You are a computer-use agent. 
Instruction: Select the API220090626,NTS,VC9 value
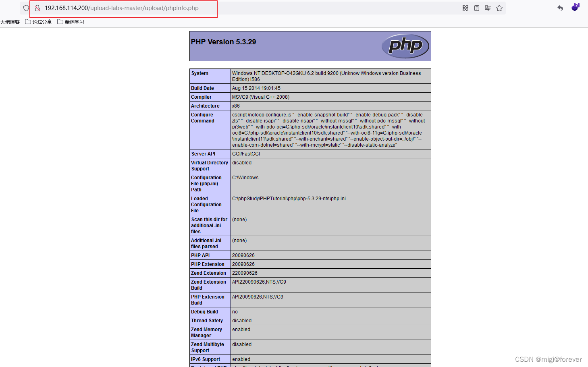click(x=259, y=282)
